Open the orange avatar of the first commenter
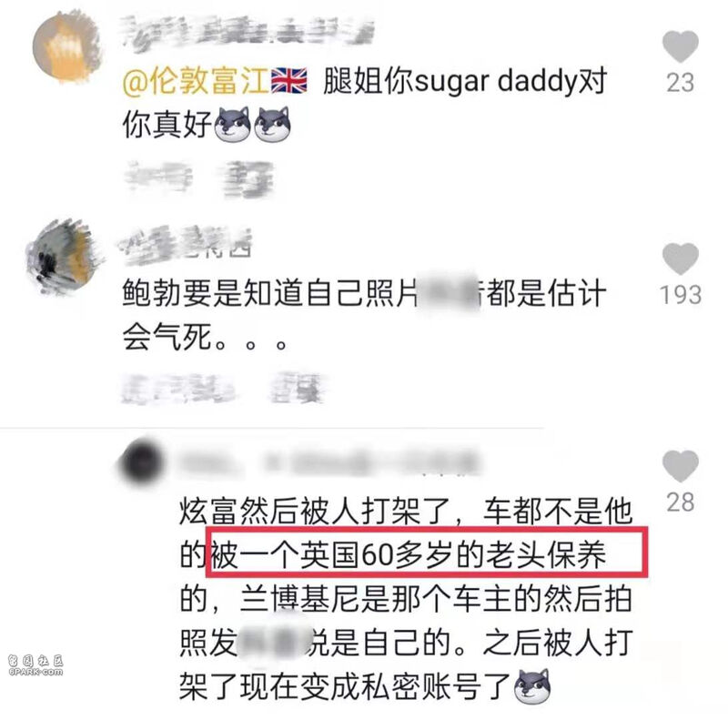 coord(66,47)
